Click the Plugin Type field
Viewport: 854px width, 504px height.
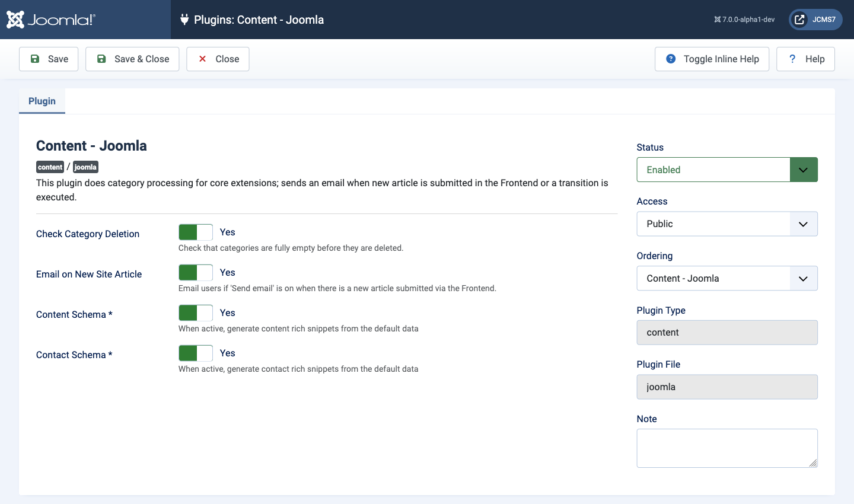click(727, 333)
